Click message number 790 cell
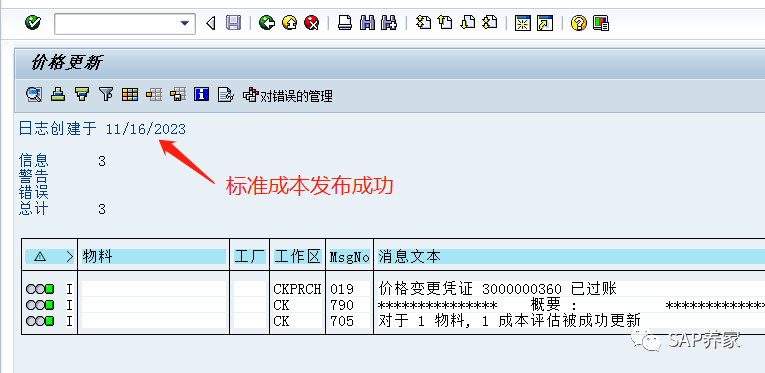This screenshot has height=373, width=765. click(342, 305)
